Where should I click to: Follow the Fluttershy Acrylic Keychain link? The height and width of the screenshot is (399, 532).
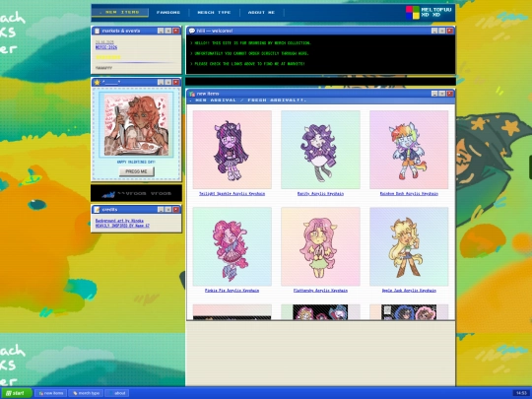320,291
